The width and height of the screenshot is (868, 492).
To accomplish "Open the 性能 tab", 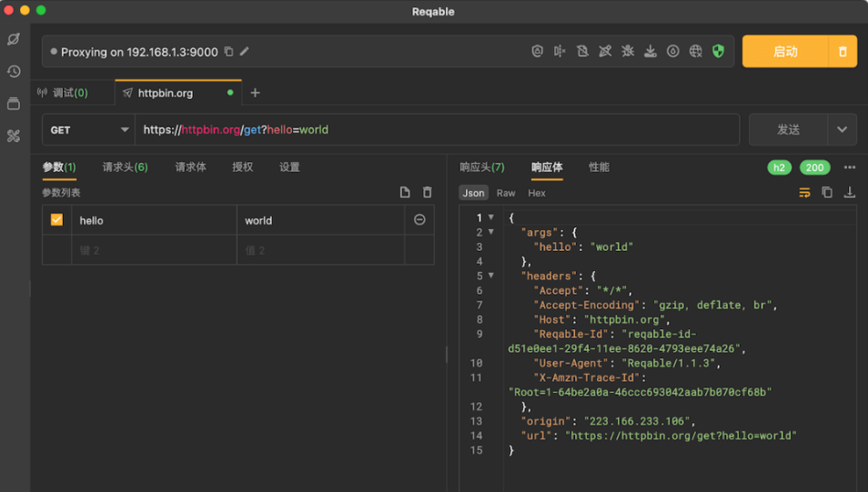I will [x=599, y=167].
